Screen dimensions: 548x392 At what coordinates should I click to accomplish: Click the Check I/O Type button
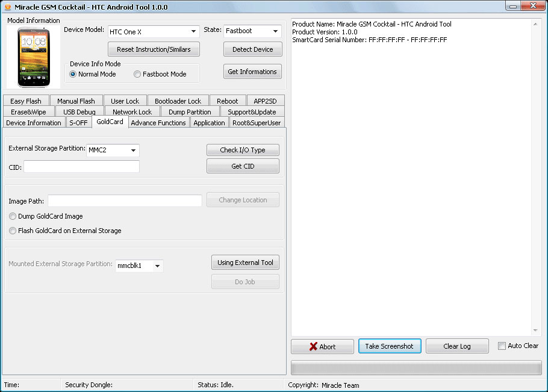pyautogui.click(x=243, y=150)
